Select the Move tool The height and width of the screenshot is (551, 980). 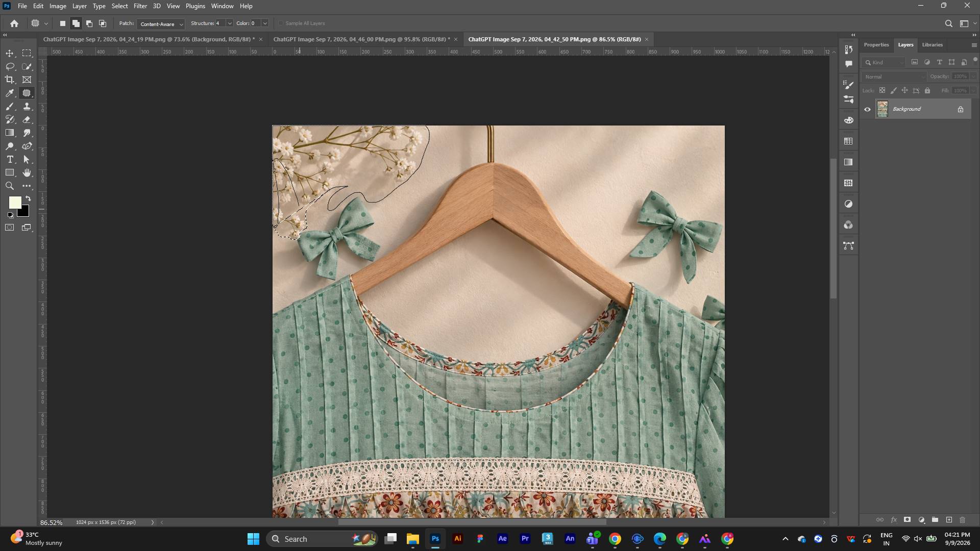tap(10, 53)
